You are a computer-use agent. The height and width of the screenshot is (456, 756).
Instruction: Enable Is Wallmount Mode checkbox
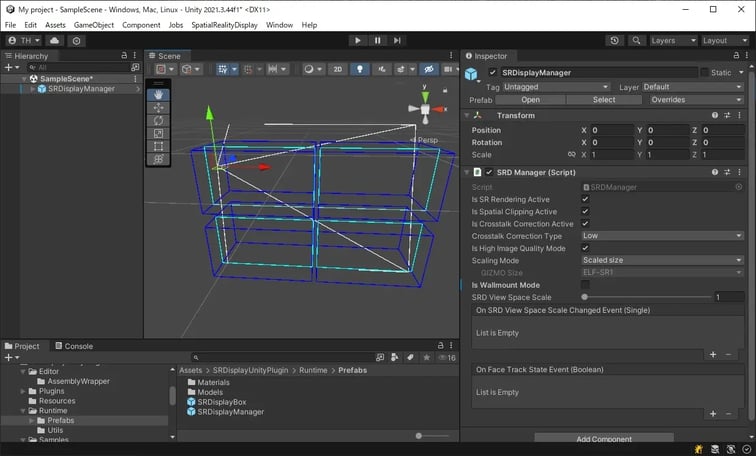click(585, 285)
